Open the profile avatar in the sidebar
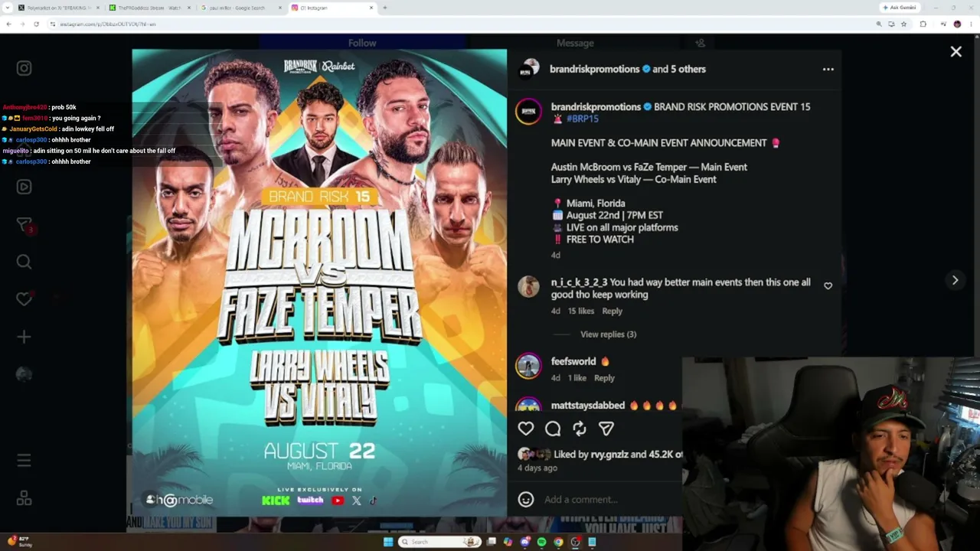Viewport: 980px width, 551px height. coord(24,374)
